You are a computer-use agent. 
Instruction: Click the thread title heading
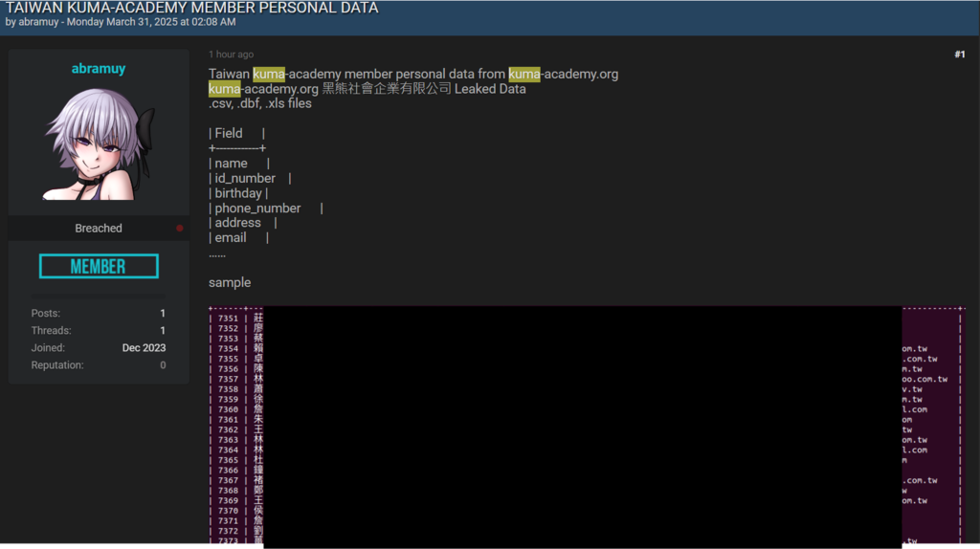pyautogui.click(x=191, y=8)
